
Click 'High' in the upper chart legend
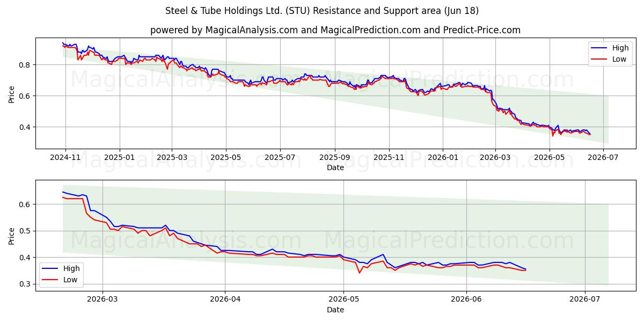tap(620, 48)
